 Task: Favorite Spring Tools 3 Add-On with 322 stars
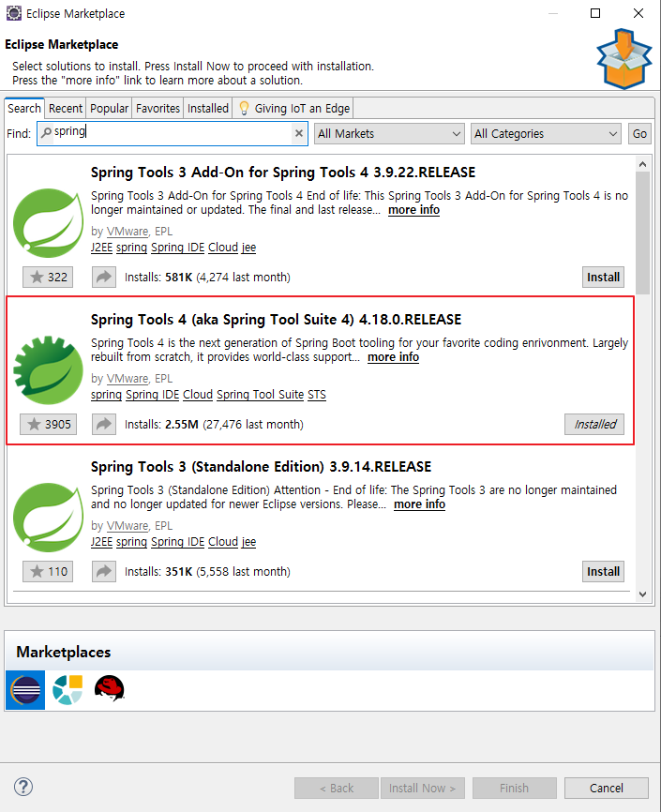48,277
